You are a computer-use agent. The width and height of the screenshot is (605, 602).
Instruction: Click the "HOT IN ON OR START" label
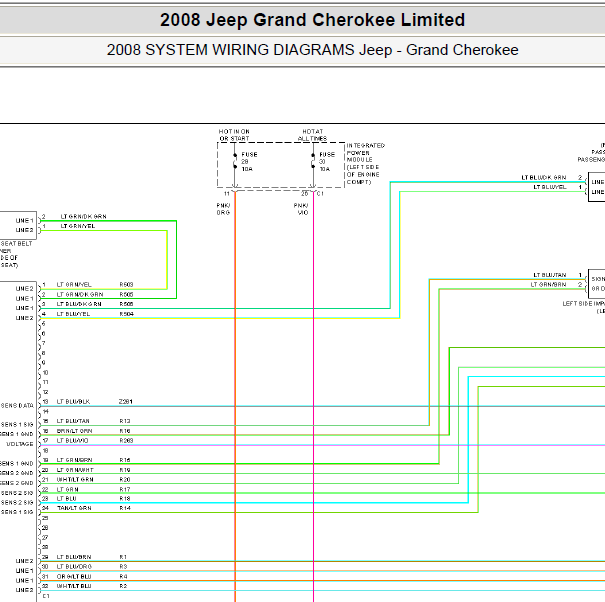pos(234,135)
